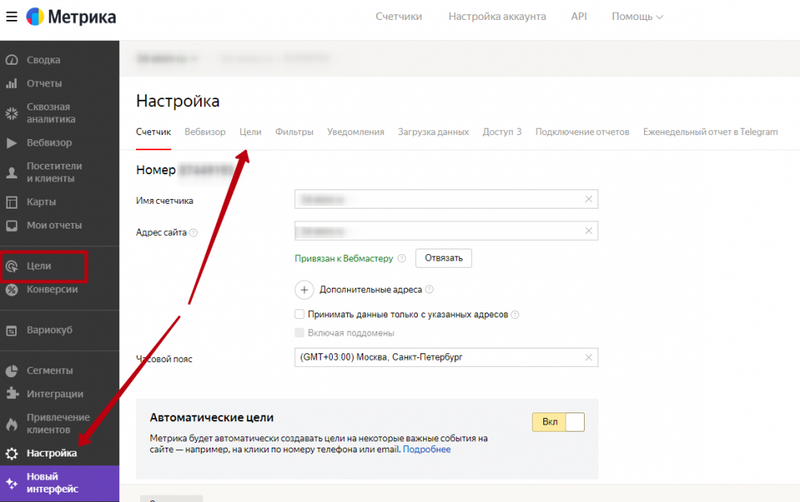Click the plus icon for Дополнительные адреса
This screenshot has height=502, width=800.
click(x=304, y=290)
